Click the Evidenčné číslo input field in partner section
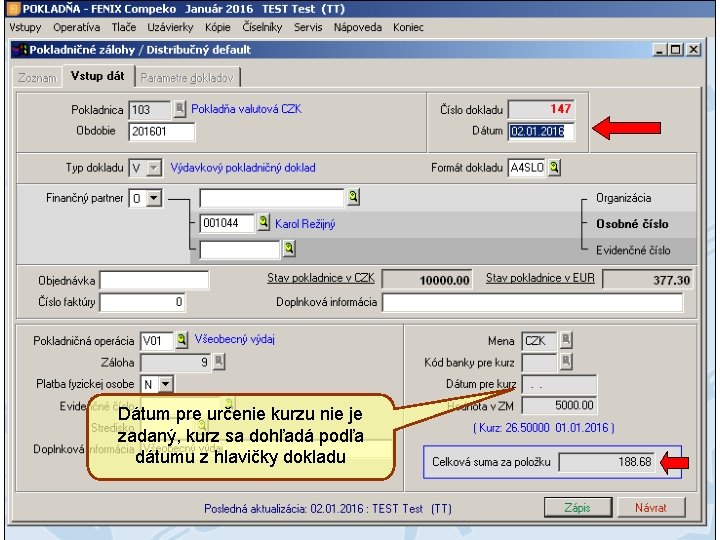 [240, 249]
